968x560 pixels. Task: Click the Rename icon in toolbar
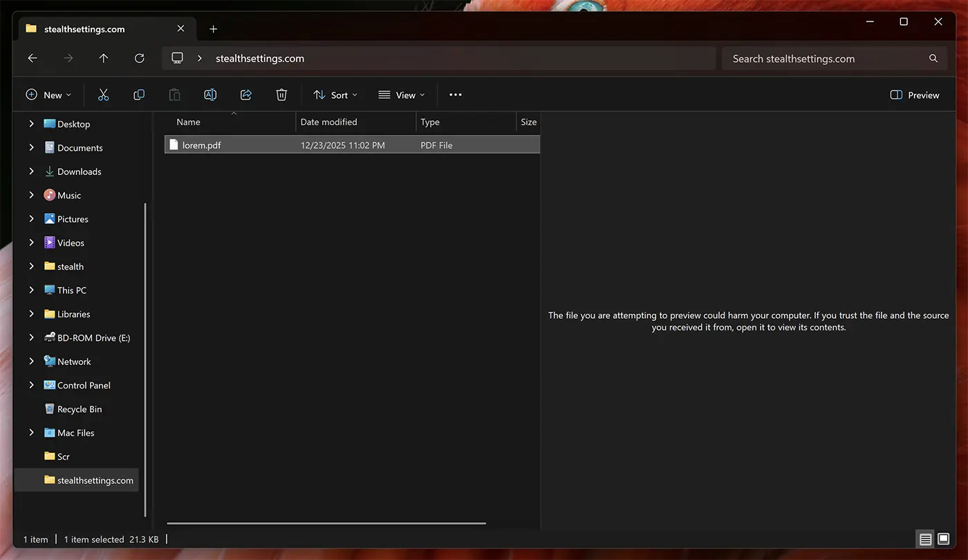point(210,95)
